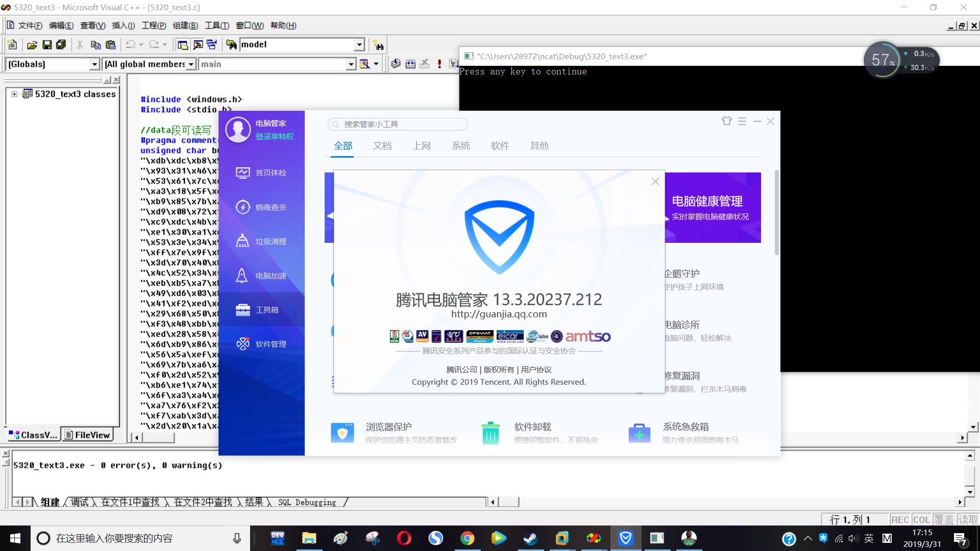The width and height of the screenshot is (980, 551).
Task: Expand the 5320_text3 classes tree node
Action: click(x=14, y=94)
